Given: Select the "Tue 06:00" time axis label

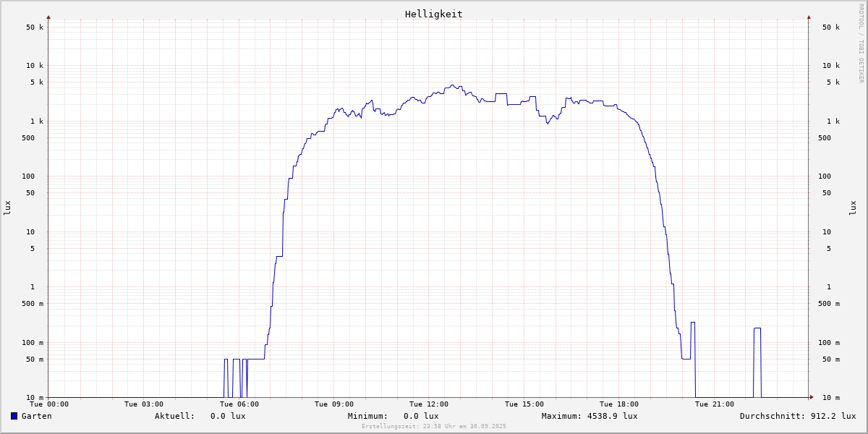Looking at the screenshot, I should coord(239,404).
